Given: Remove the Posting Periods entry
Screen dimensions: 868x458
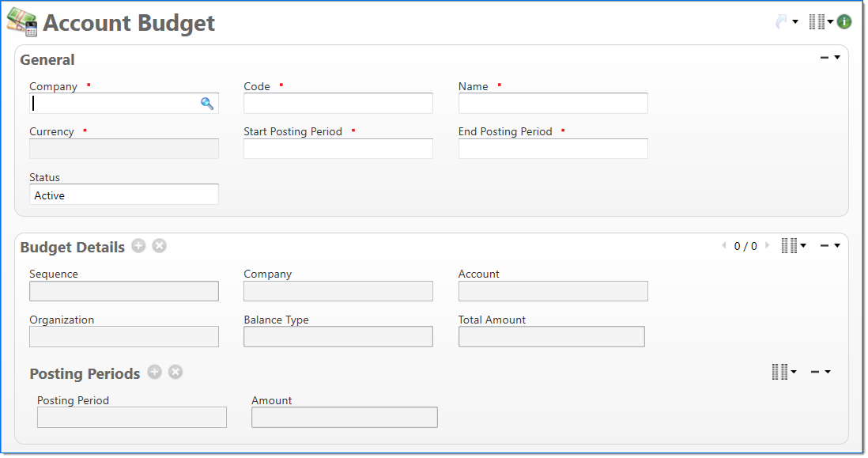Looking at the screenshot, I should click(x=175, y=372).
